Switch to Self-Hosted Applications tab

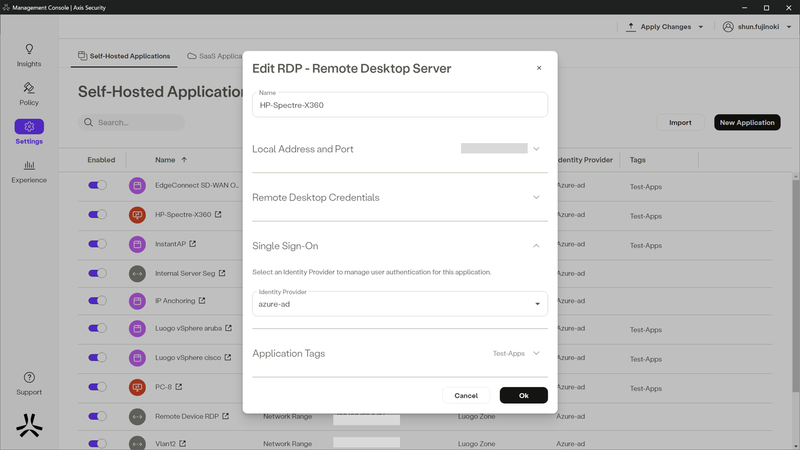pyautogui.click(x=124, y=56)
